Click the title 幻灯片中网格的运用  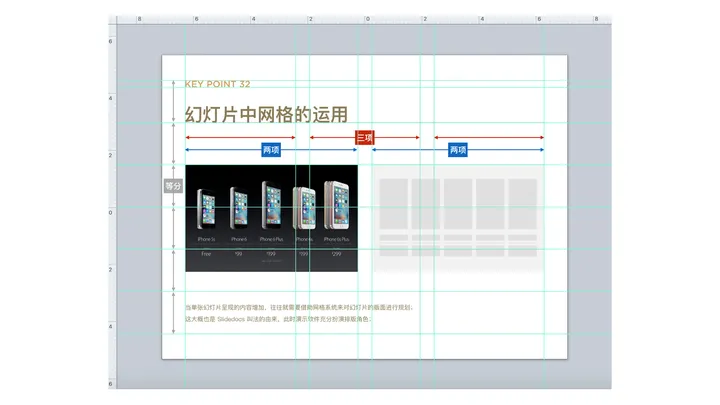pyautogui.click(x=266, y=114)
